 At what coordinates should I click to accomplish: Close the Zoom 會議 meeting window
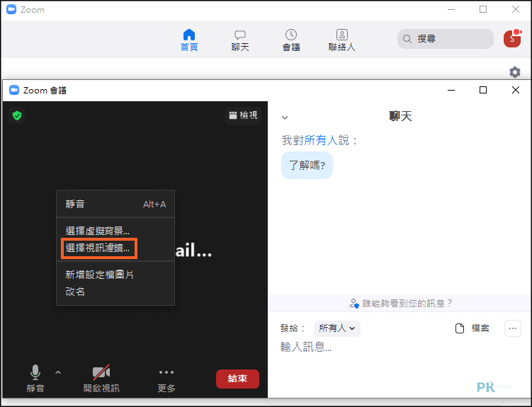516,90
